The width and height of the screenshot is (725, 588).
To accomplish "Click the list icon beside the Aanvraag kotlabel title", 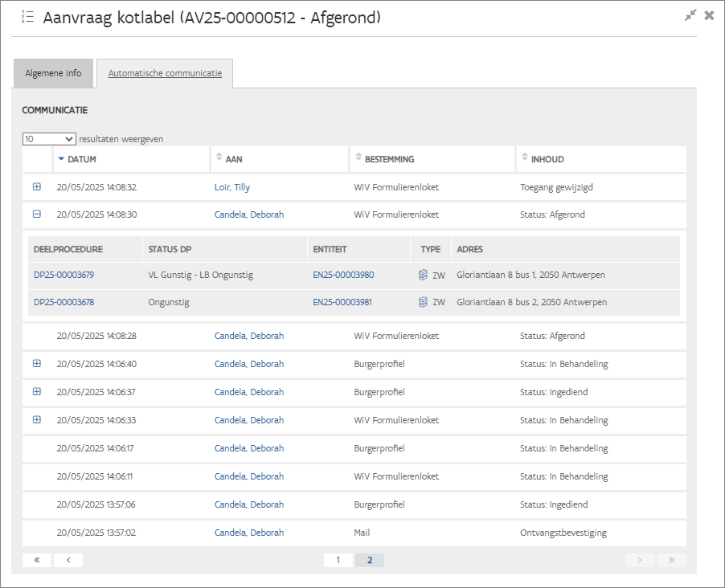I will [x=27, y=17].
